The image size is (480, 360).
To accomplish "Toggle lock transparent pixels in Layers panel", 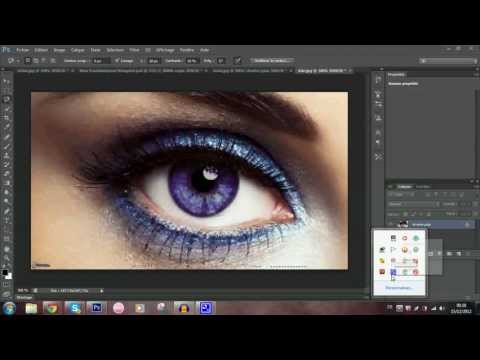I will point(406,214).
